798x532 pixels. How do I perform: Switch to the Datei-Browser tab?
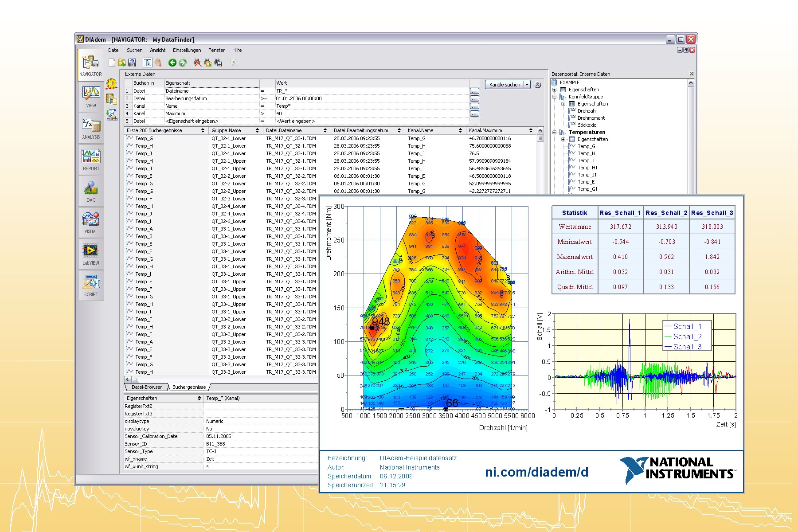(x=147, y=387)
